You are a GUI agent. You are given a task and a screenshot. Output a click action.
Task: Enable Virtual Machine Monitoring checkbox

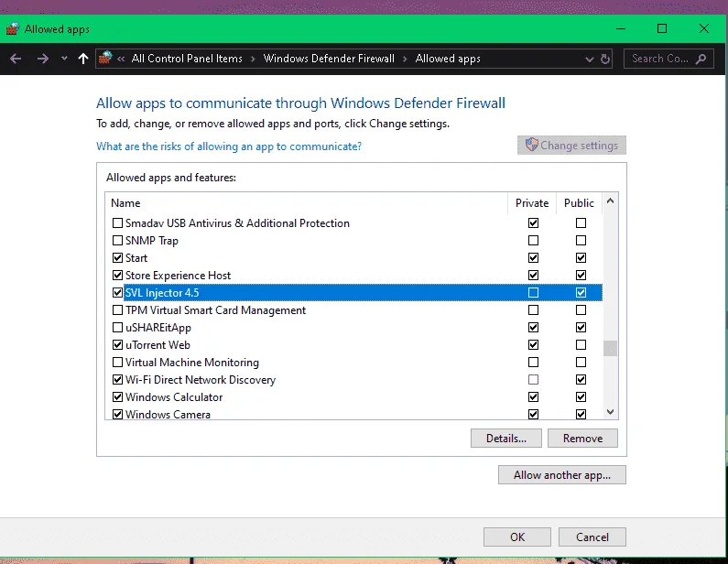pos(117,363)
